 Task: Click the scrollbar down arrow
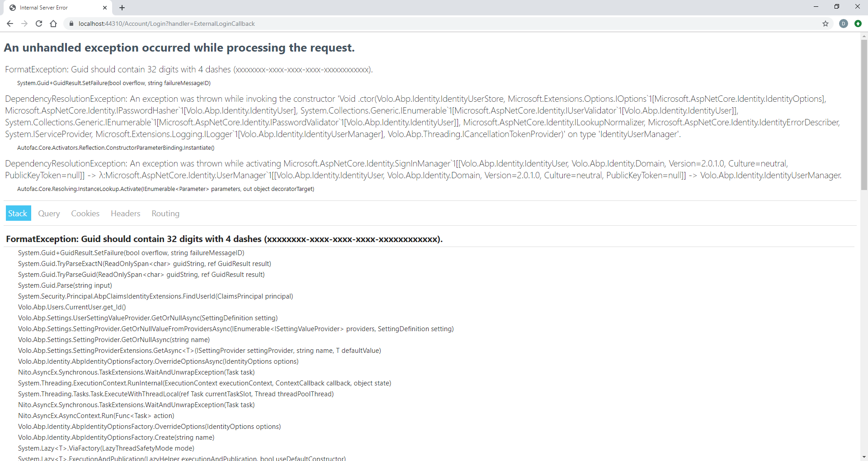(x=864, y=457)
